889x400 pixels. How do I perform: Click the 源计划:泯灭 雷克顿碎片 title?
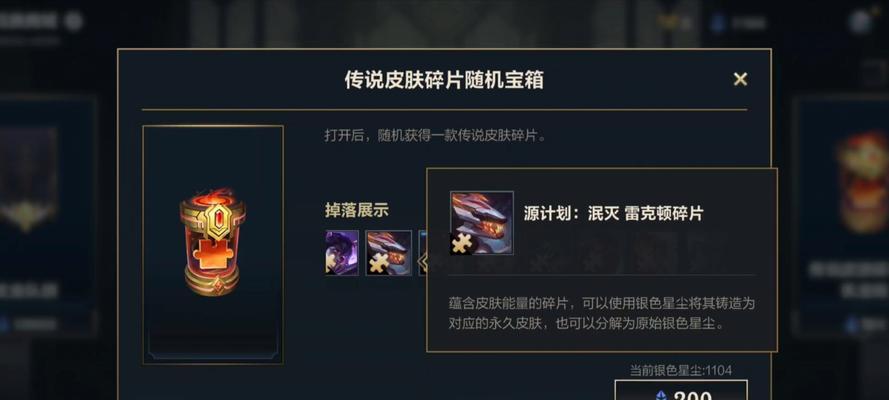613,214
